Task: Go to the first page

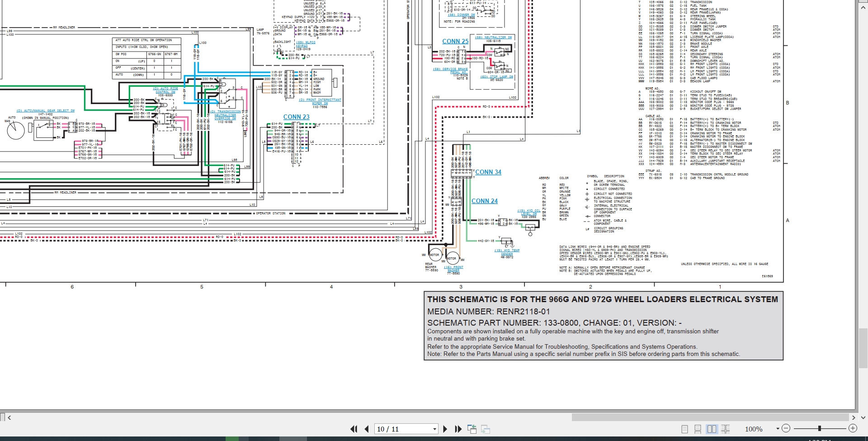Action: [354, 429]
